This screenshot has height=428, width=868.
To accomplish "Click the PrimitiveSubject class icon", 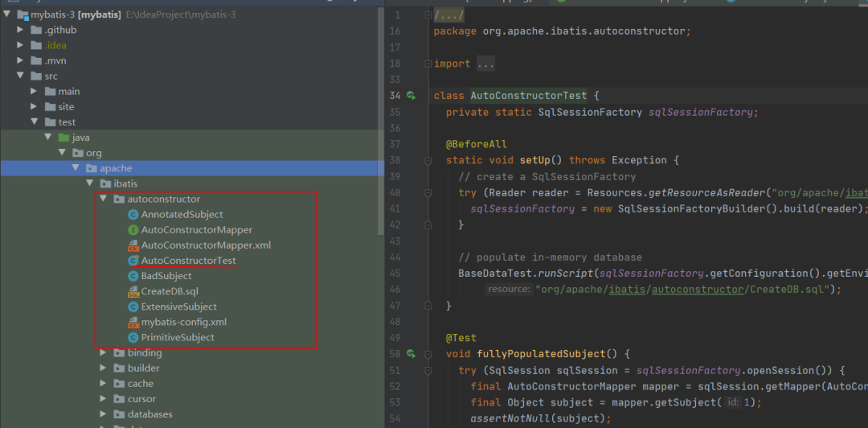I will tap(133, 337).
